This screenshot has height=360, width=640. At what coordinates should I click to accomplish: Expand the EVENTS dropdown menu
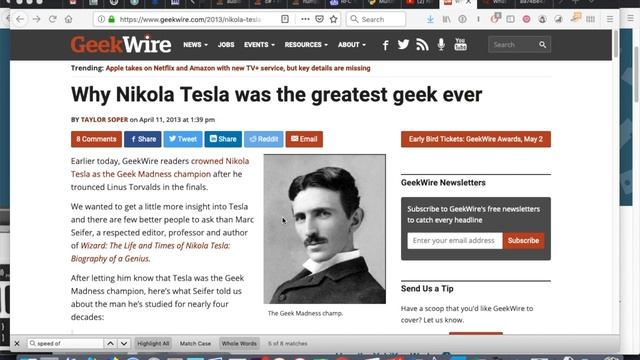coord(259,44)
